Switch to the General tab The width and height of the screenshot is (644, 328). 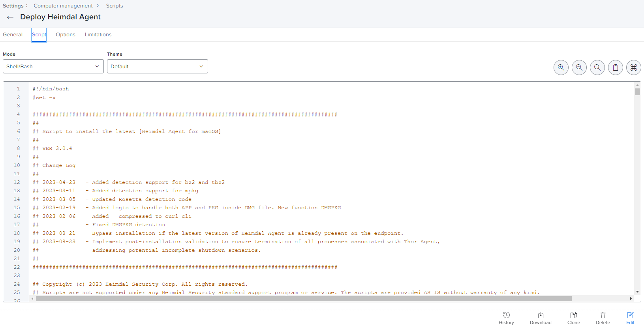(13, 35)
